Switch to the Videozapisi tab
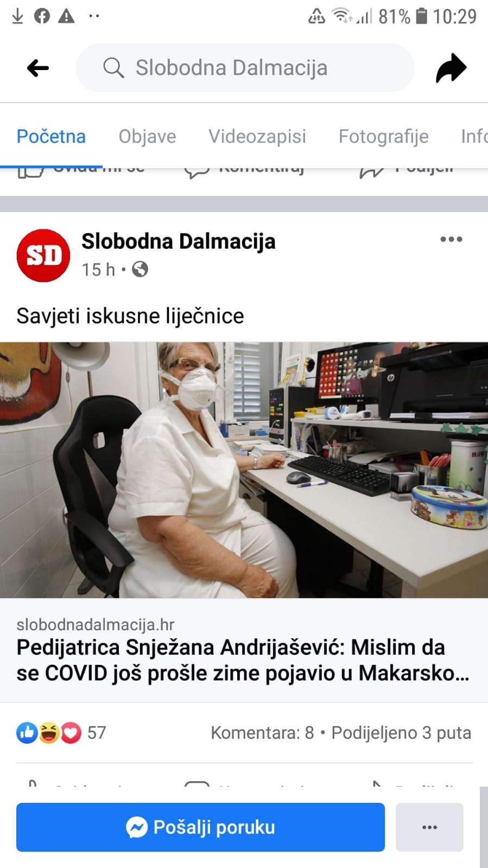This screenshot has height=868, width=488. click(257, 136)
